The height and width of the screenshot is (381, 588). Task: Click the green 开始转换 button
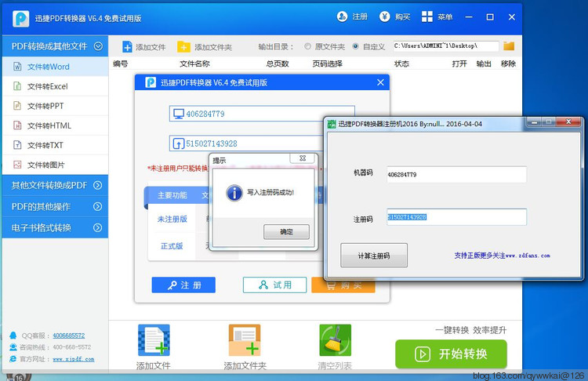coord(451,354)
